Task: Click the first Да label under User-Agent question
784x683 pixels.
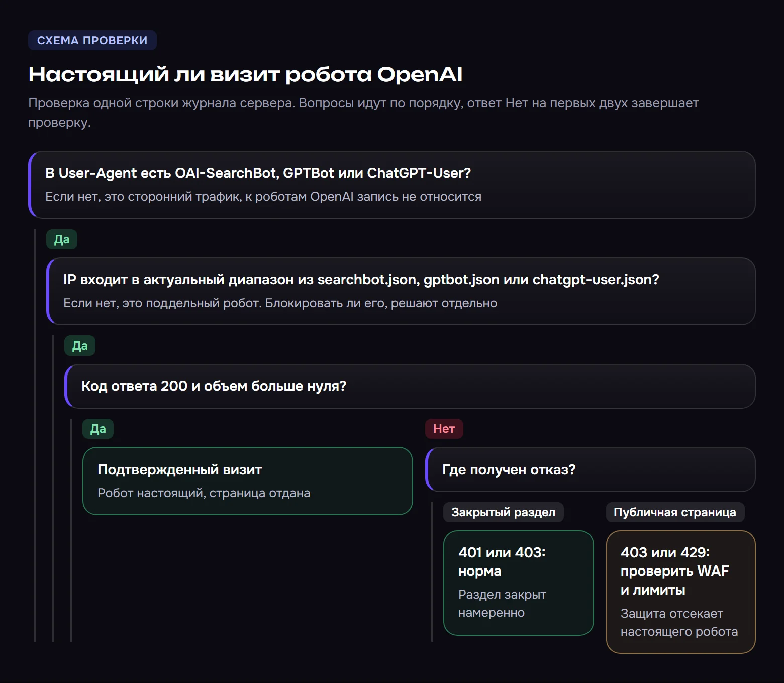Action: tap(62, 239)
